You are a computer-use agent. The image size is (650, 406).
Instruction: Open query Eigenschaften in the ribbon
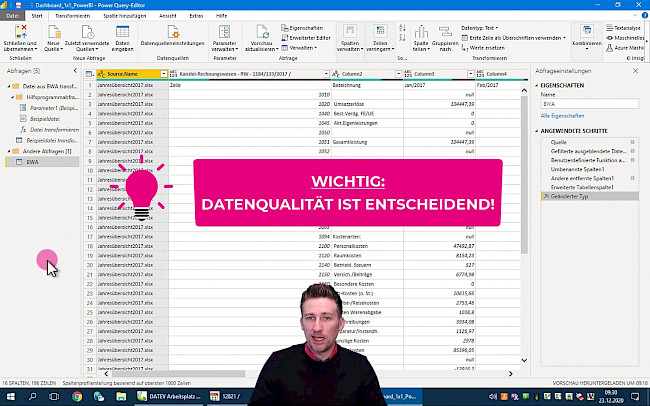pyautogui.click(x=302, y=28)
